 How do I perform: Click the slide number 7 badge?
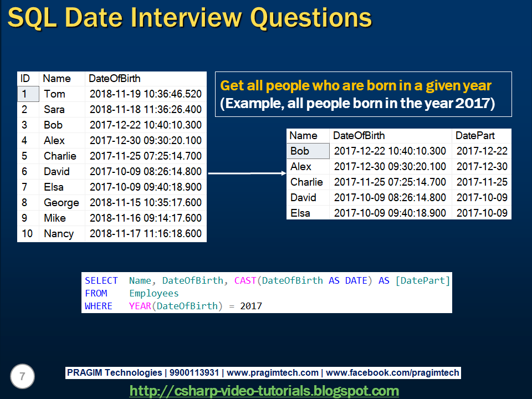[x=21, y=376]
